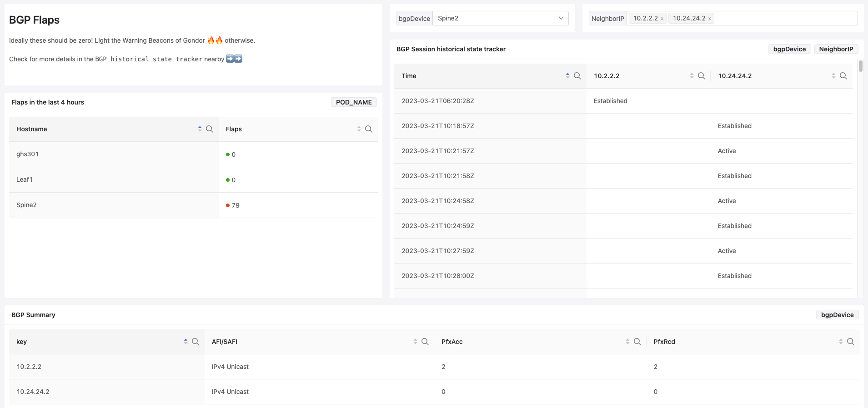Click timestamp 2023-03-21T10:21:57Z
This screenshot has width=868, height=408.
(438, 151)
